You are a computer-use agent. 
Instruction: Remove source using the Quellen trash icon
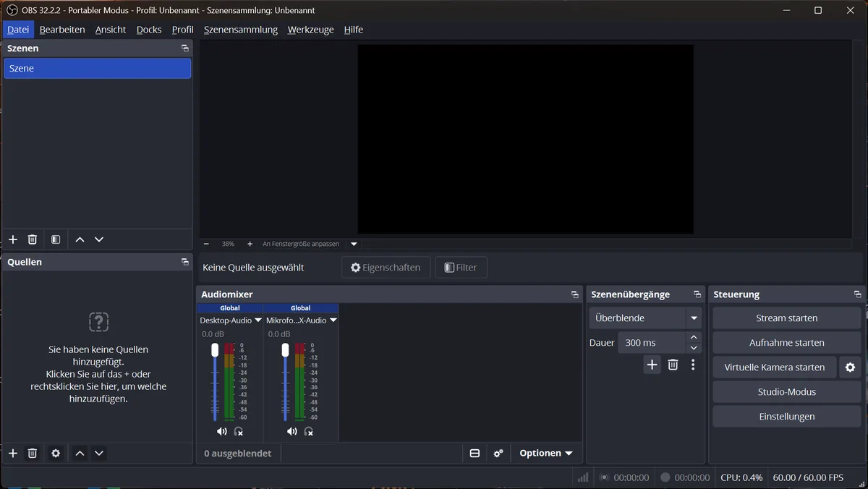[33, 454]
